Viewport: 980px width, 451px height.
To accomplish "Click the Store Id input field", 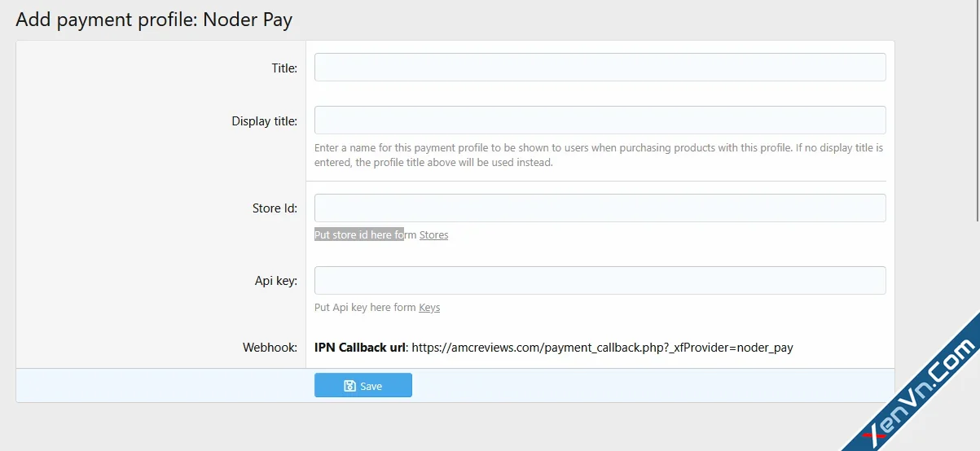I will coord(600,208).
